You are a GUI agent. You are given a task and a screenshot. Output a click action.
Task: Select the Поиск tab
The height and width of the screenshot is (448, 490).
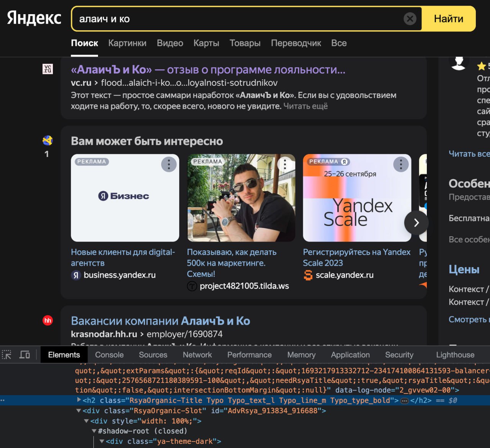(85, 43)
